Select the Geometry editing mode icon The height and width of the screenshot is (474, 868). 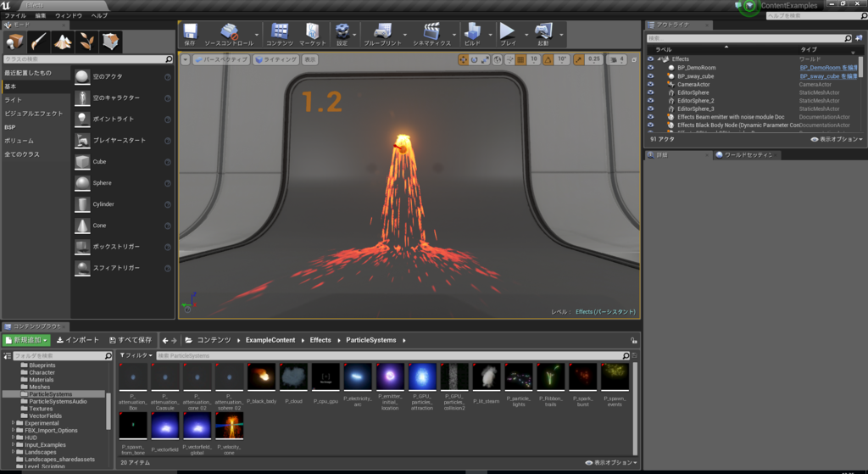coord(111,42)
